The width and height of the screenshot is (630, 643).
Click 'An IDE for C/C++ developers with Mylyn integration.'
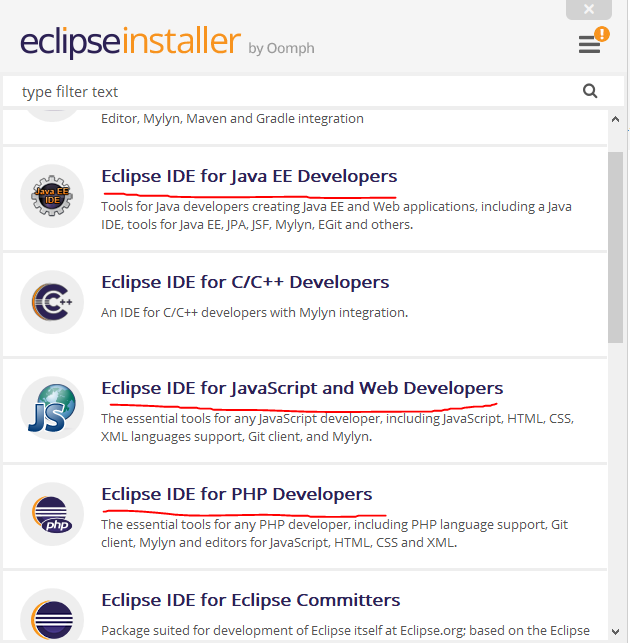point(255,313)
